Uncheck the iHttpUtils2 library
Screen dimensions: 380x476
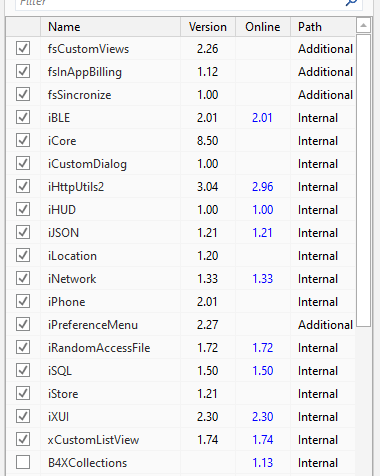(x=23, y=186)
